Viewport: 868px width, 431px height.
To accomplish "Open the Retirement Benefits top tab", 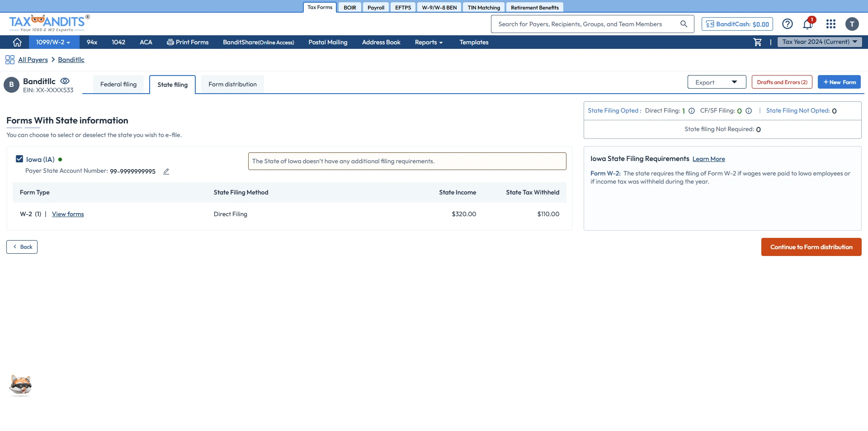I will click(535, 7).
